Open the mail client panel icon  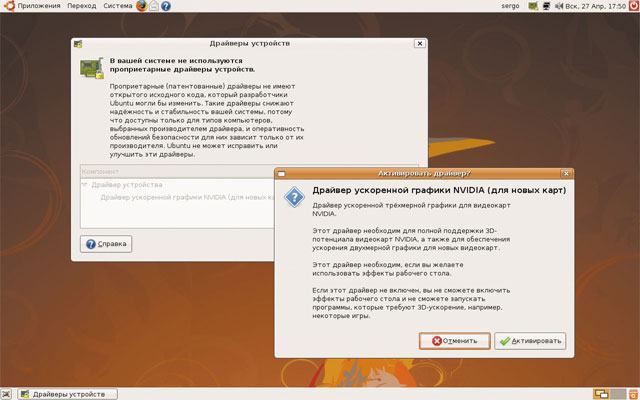click(154, 6)
